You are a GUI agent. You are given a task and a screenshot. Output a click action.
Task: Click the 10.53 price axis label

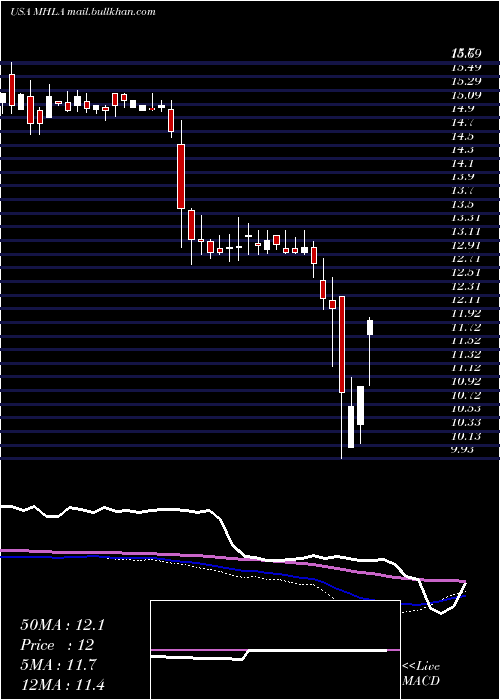466,409
